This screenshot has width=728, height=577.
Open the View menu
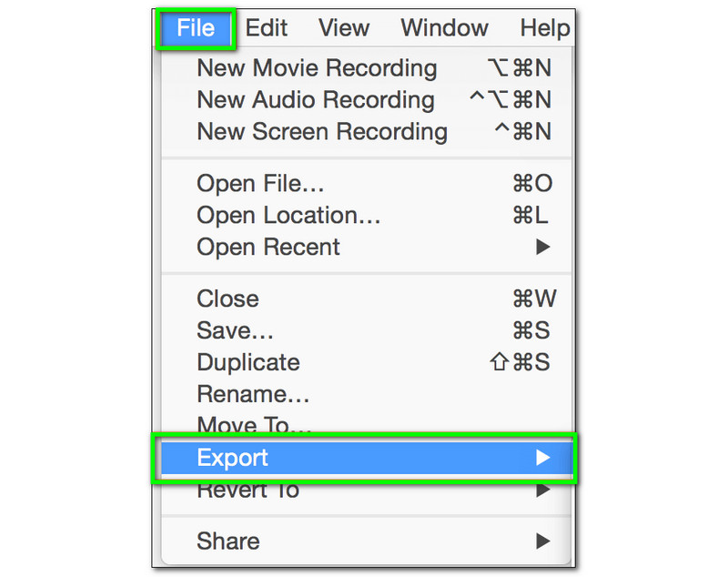coord(343,27)
